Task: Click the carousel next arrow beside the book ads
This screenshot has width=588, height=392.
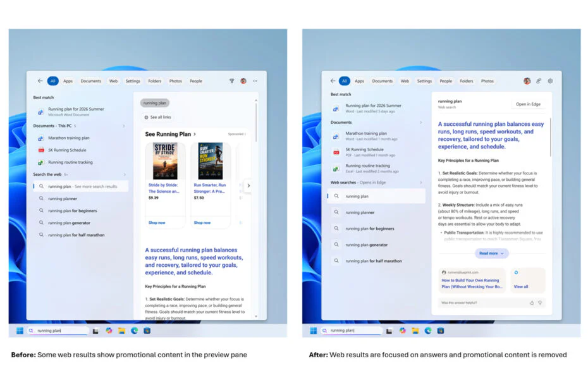Action: point(248,185)
